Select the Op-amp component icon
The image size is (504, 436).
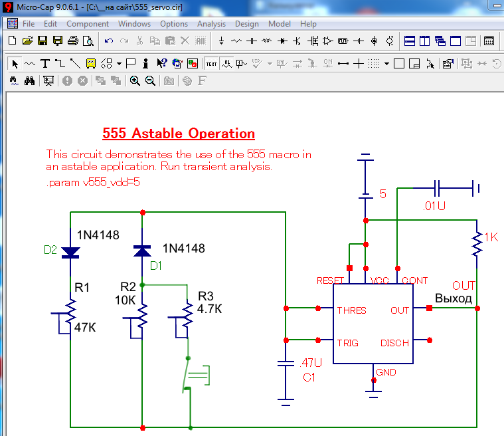coord(327,41)
